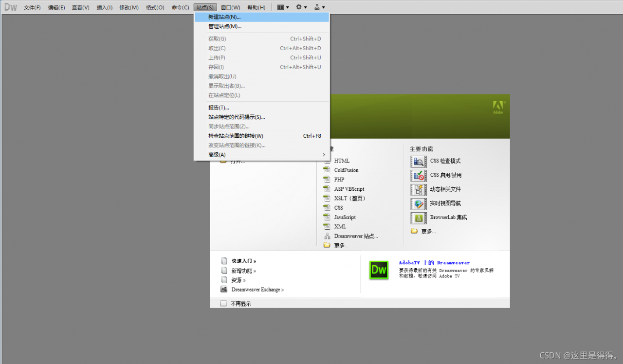Open the Dreamweaver Exchange » link
The image size is (623, 364).
[257, 290]
